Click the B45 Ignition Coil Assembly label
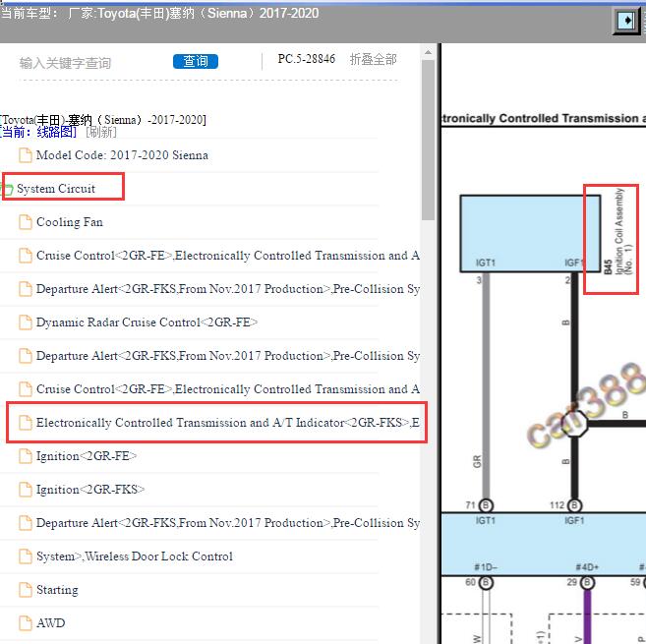Screen dimensions: 646x644 617,231
